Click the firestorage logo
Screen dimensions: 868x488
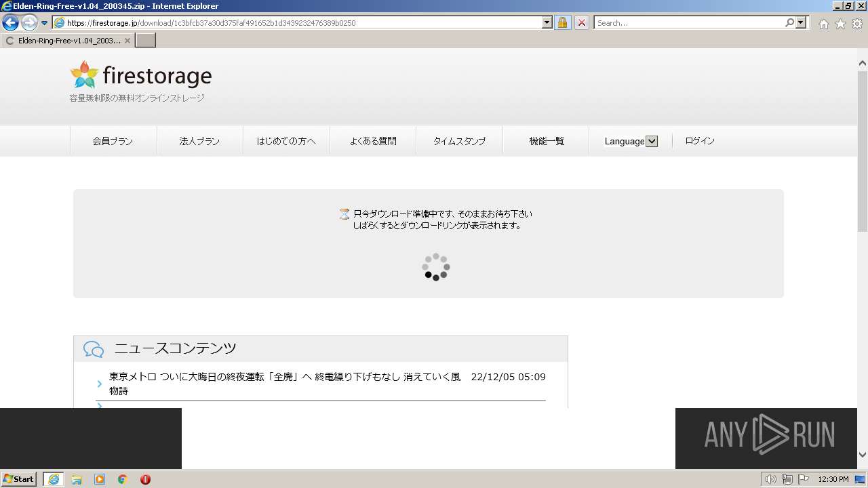[141, 75]
